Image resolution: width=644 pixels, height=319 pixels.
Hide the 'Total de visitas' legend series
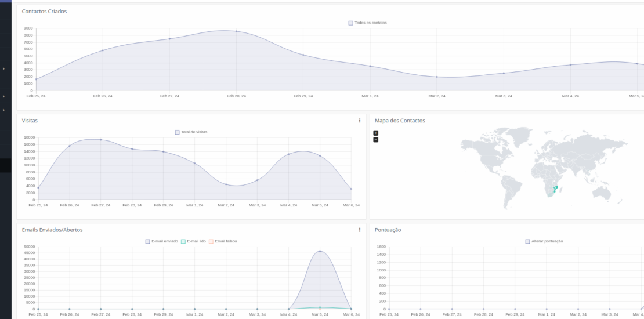[191, 132]
